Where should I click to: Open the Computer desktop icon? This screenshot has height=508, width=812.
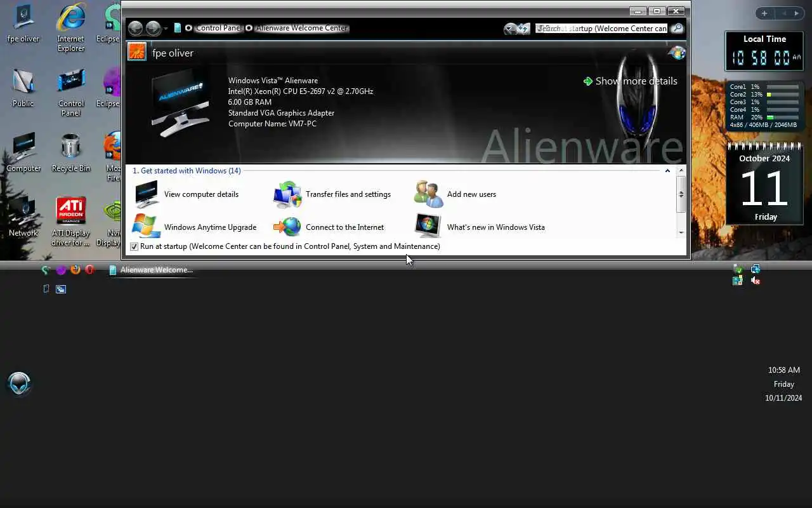click(x=23, y=153)
